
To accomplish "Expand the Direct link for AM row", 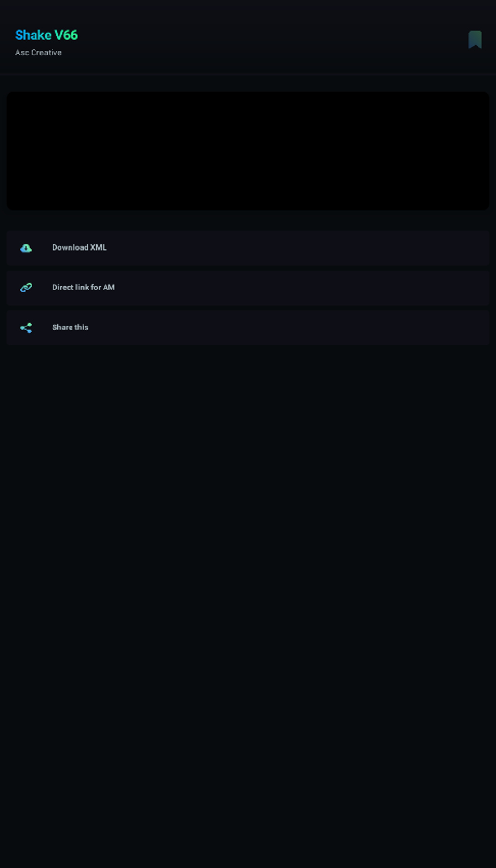I will coord(248,288).
